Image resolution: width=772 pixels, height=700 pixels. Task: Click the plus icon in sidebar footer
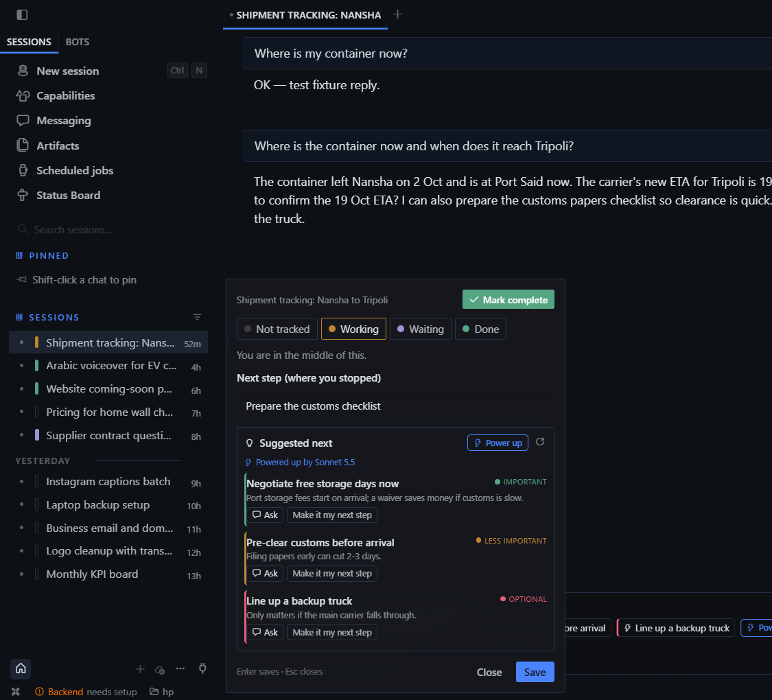click(140, 669)
